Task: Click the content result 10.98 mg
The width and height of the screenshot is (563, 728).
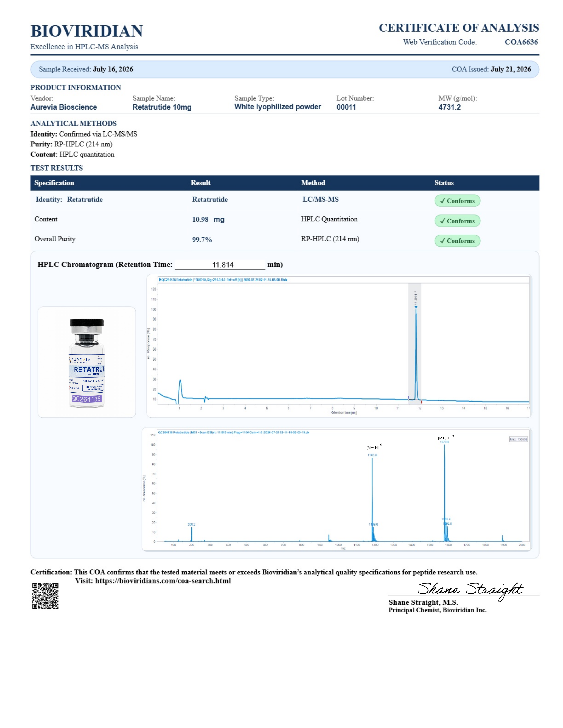Action: point(208,219)
